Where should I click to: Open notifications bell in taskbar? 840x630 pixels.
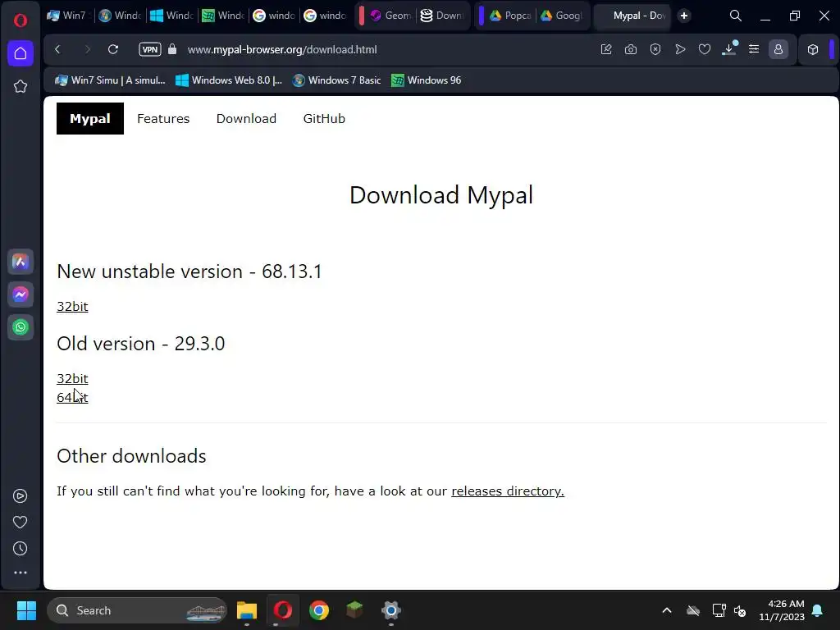tap(818, 610)
